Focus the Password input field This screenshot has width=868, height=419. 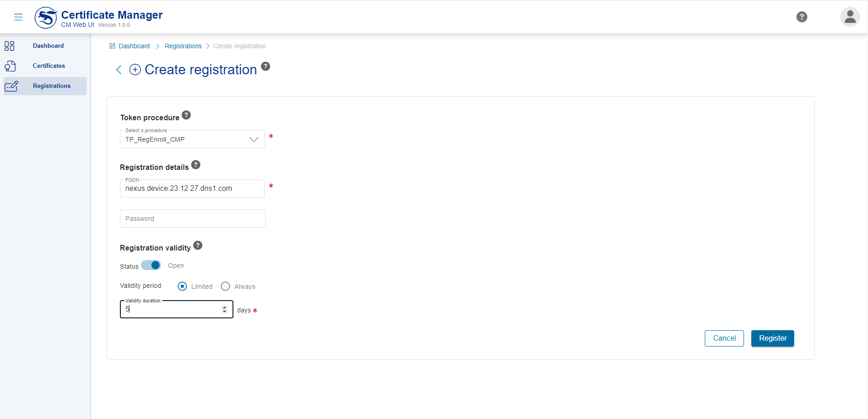click(192, 219)
